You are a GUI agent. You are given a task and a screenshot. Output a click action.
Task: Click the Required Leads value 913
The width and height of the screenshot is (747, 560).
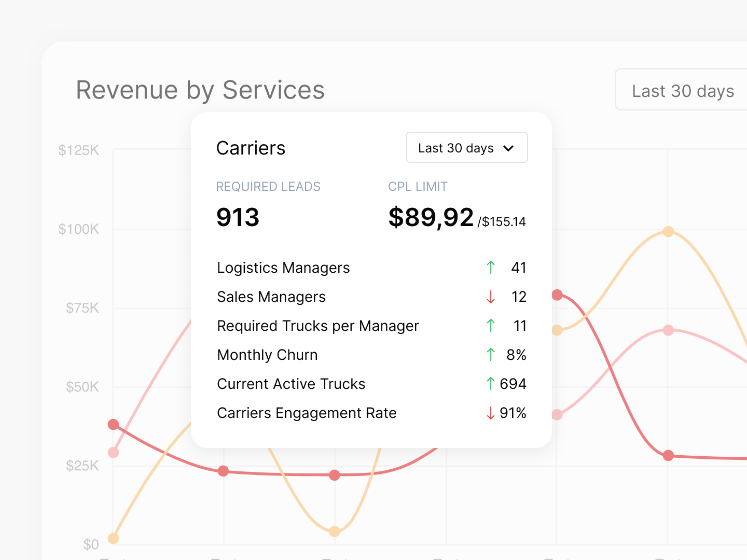238,217
